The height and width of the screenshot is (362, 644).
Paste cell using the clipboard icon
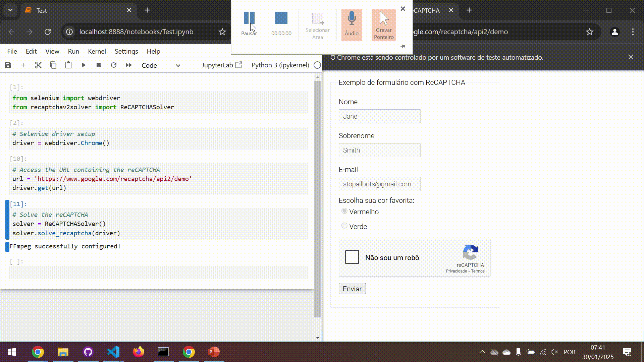[68, 65]
